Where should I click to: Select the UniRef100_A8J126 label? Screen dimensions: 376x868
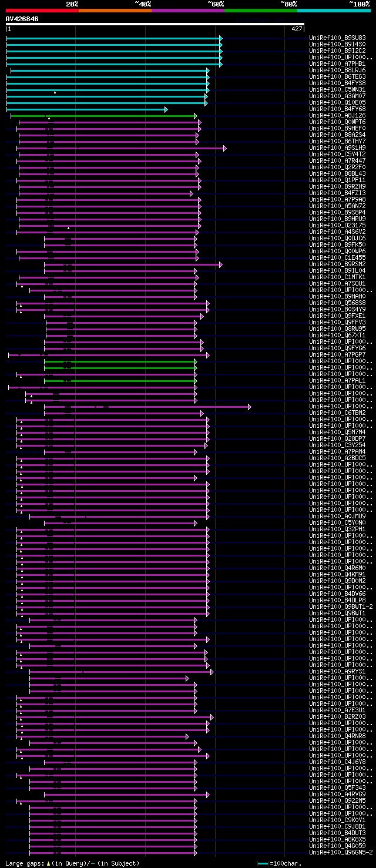coord(337,116)
